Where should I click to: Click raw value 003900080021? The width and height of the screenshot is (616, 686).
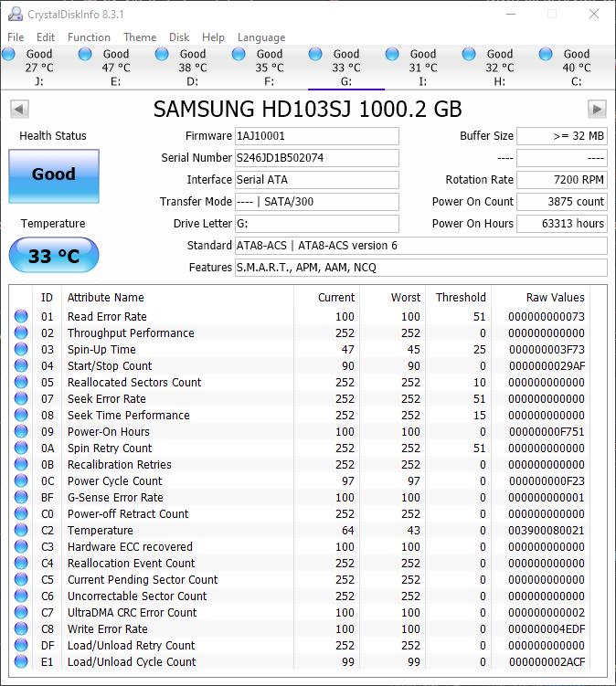tap(546, 530)
